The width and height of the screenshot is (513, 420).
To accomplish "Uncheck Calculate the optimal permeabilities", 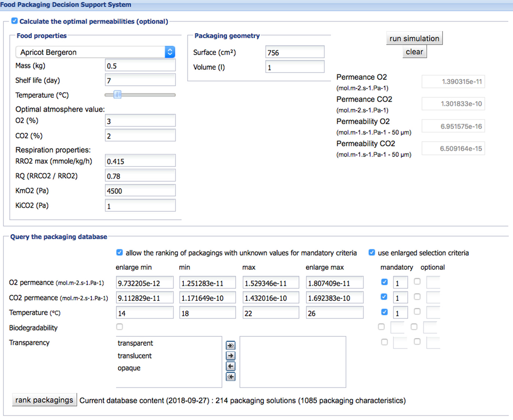I will coord(14,21).
